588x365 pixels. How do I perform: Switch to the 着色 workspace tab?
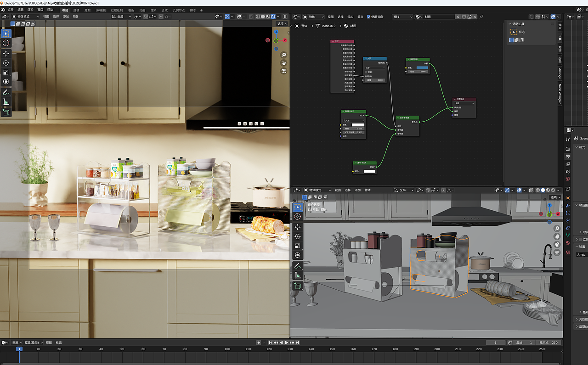click(131, 10)
